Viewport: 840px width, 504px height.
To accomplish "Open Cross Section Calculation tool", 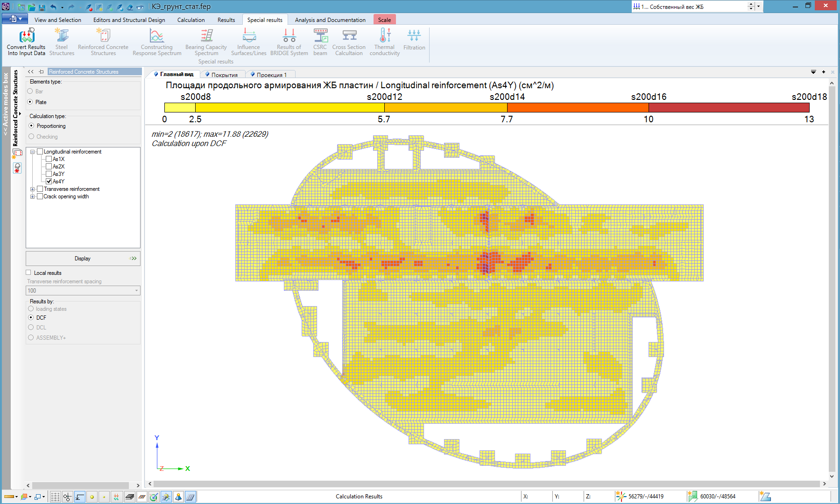I will click(x=349, y=36).
